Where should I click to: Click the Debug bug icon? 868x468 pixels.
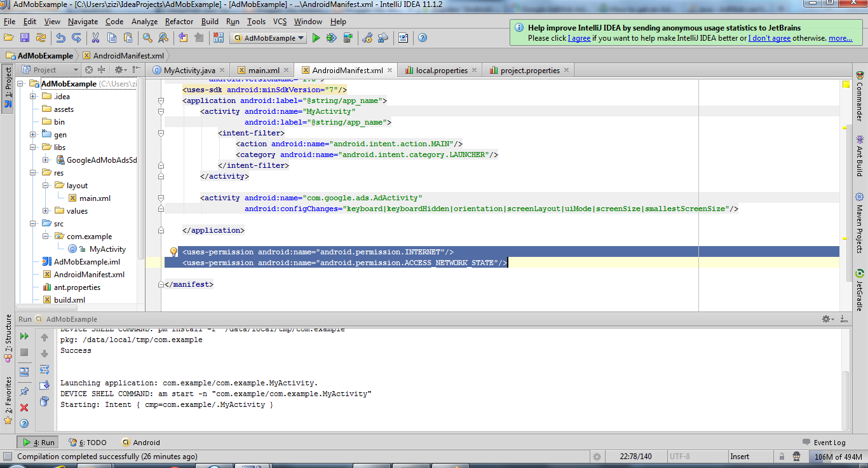tap(332, 38)
